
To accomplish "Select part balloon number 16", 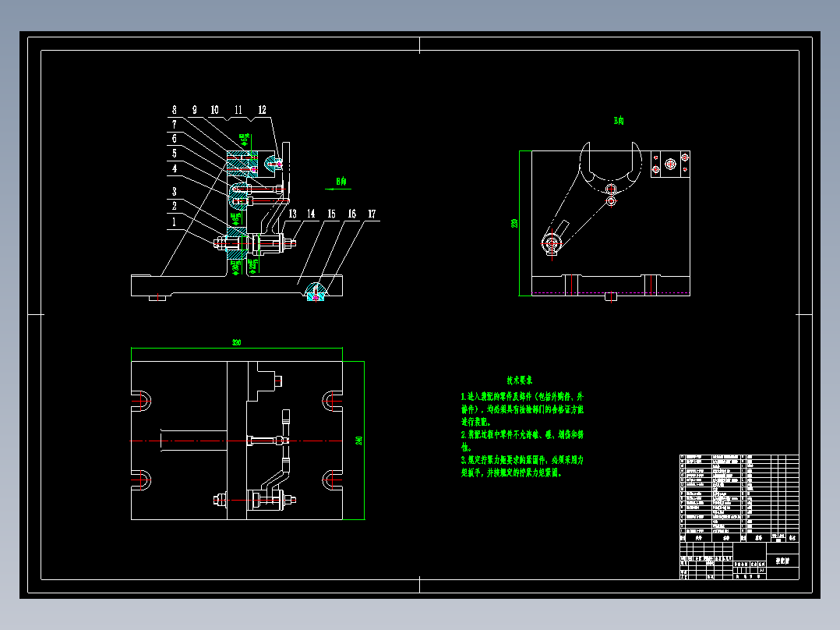I will (x=352, y=214).
